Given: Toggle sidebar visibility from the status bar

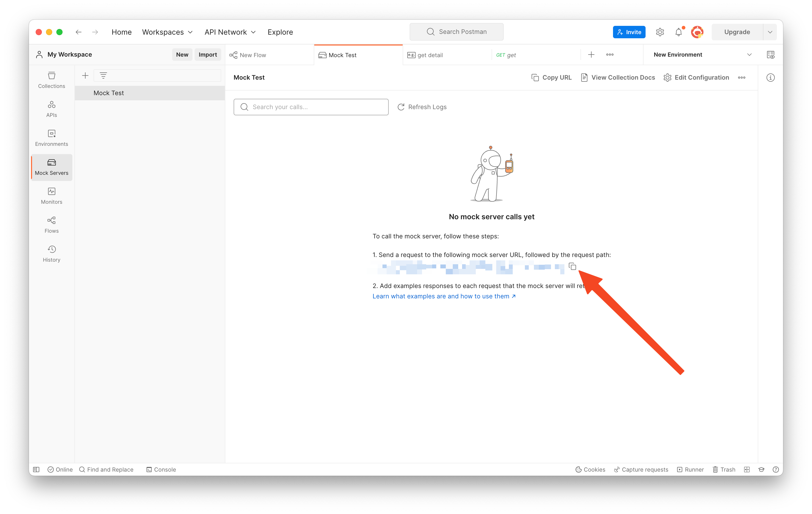Looking at the screenshot, I should click(x=36, y=470).
